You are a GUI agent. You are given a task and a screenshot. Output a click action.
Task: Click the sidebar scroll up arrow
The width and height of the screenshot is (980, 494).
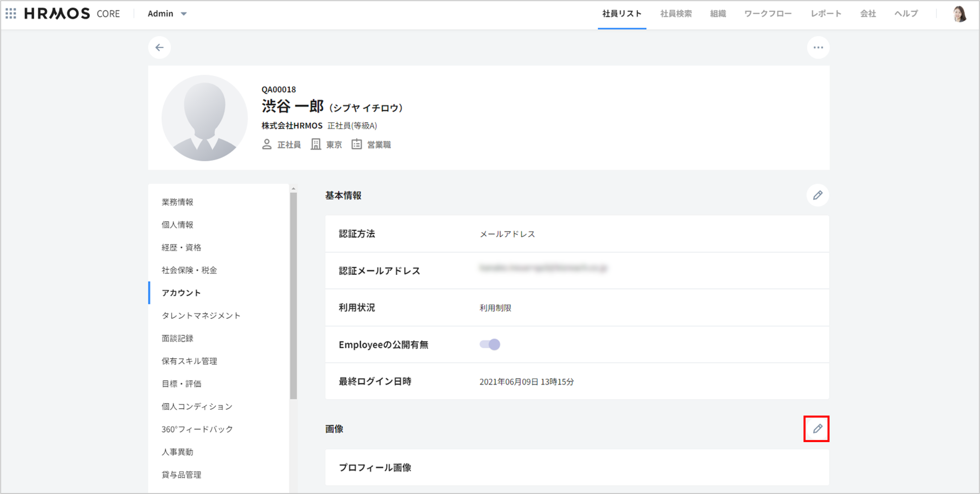[x=293, y=189]
